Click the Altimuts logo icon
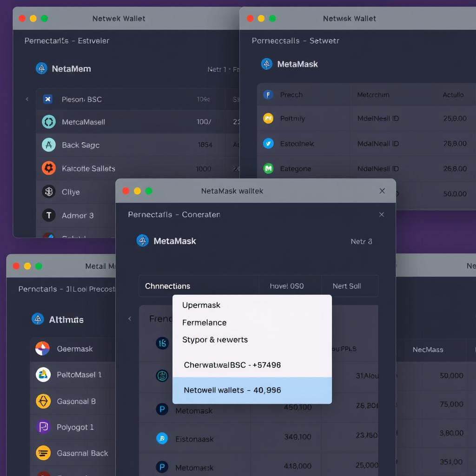476x476 pixels. tap(38, 319)
